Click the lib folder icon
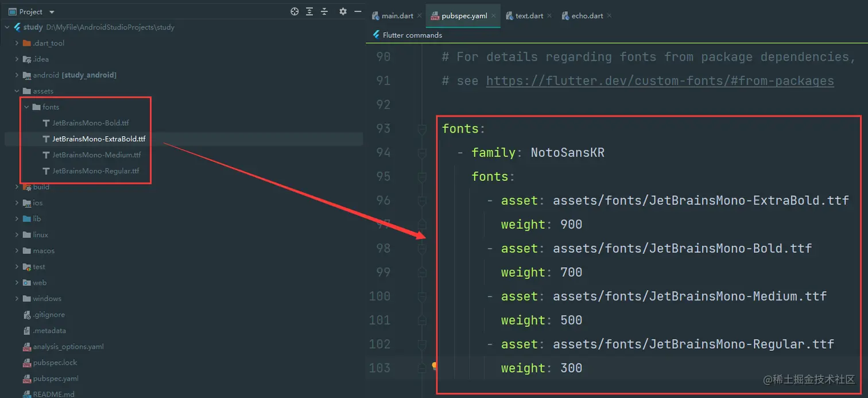The width and height of the screenshot is (868, 398). coord(27,219)
